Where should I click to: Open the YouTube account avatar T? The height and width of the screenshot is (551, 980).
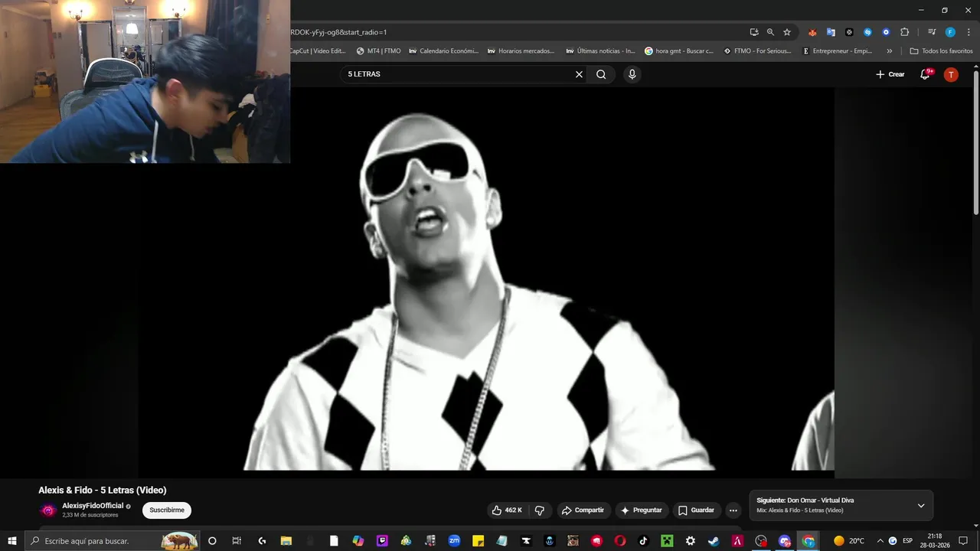pyautogui.click(x=951, y=74)
